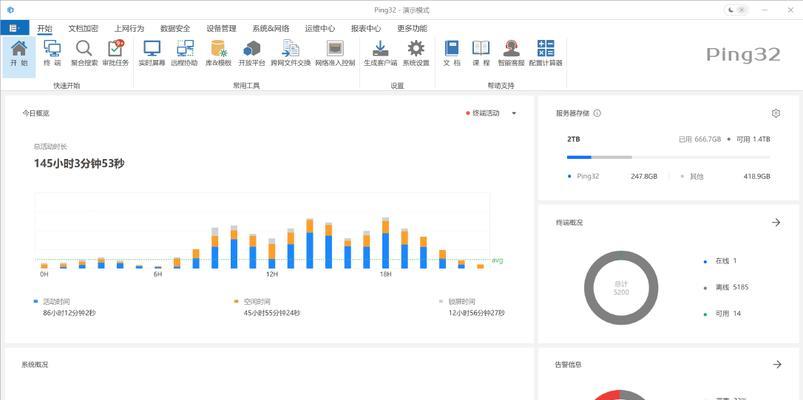Click the 总计 5200 donut center
The width and height of the screenshot is (803, 400).
pos(621,288)
